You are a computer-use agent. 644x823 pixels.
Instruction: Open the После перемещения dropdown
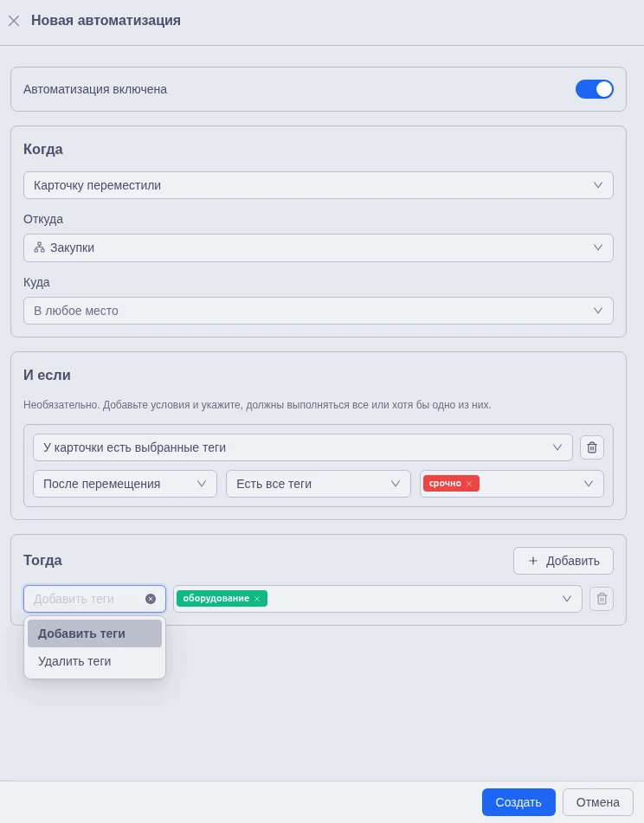[125, 484]
